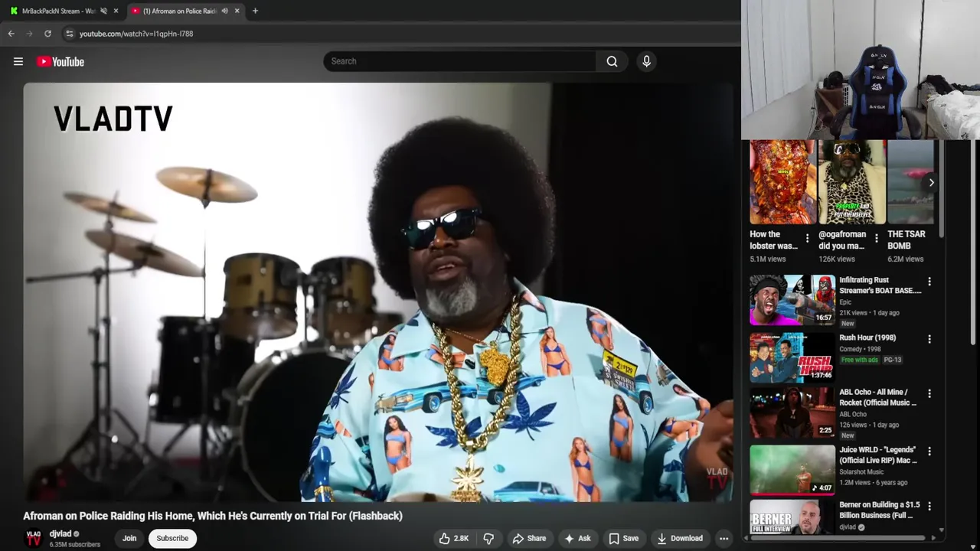Play Juice WRLD Legends live video
This screenshot has height=551, width=980.
click(x=792, y=469)
